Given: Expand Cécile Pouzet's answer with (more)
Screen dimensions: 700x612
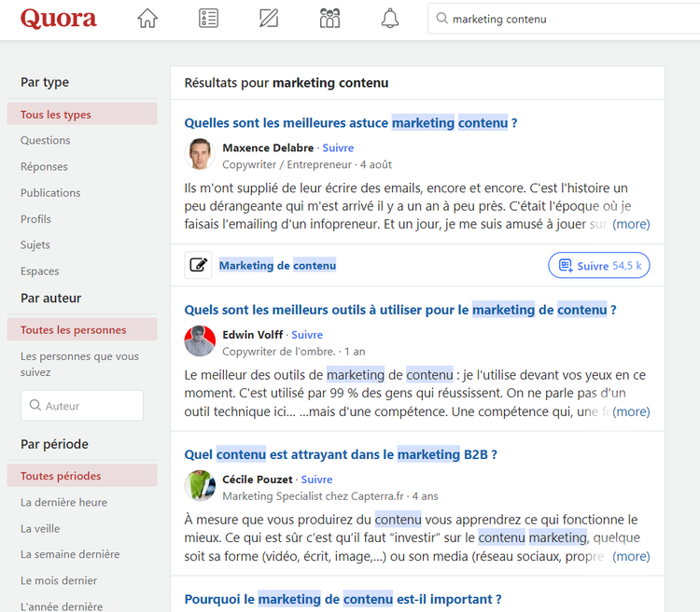Looking at the screenshot, I should click(x=631, y=556).
